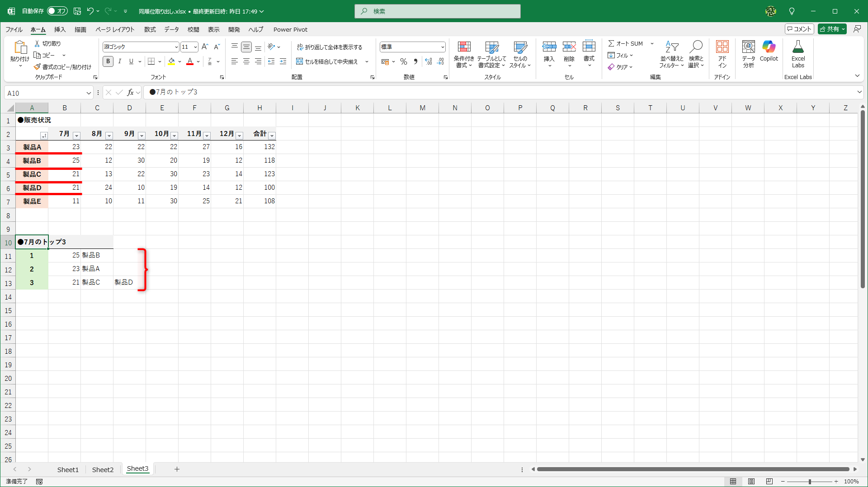
Task: Click the Undo arrow icon
Action: [90, 11]
